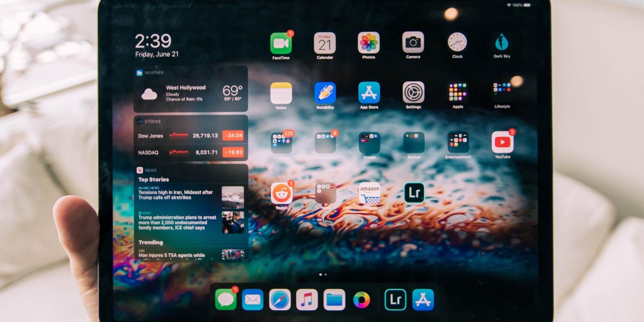
Task: Launch Notability from the home screen
Action: coord(325,93)
